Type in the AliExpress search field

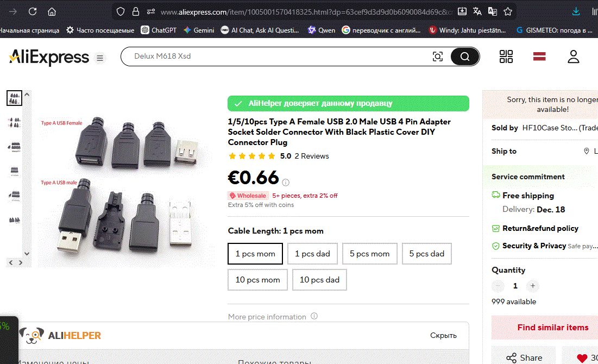coord(272,57)
